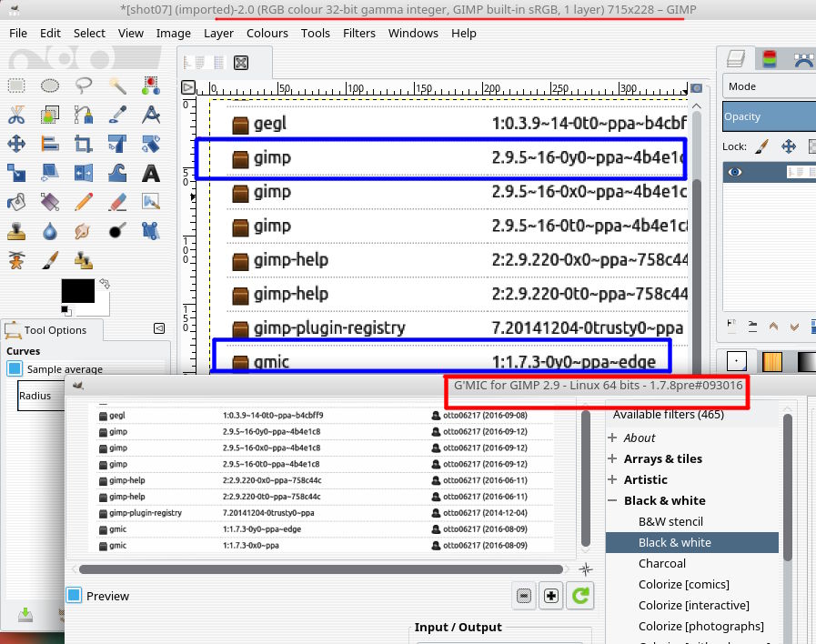
Task: Select the Warp Transform wave tool
Action: [x=117, y=173]
